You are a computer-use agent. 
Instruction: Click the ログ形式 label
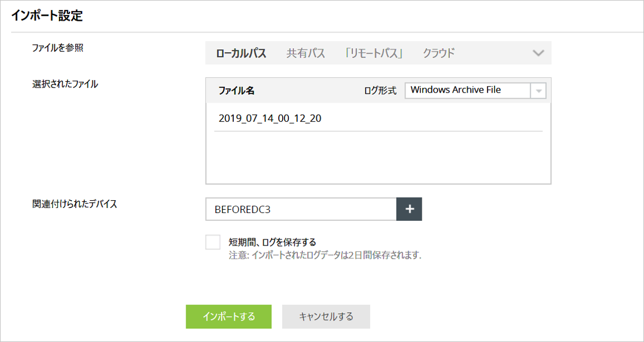click(380, 90)
